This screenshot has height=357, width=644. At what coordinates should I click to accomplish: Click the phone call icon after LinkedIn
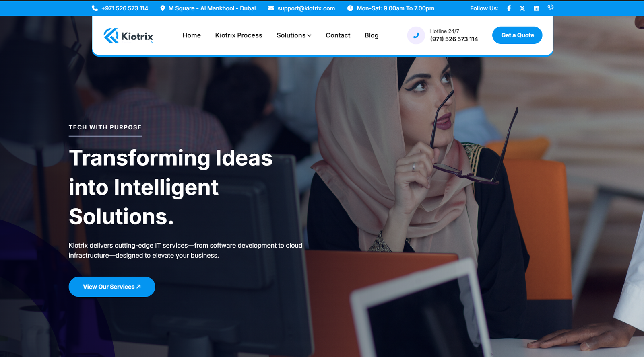[551, 8]
